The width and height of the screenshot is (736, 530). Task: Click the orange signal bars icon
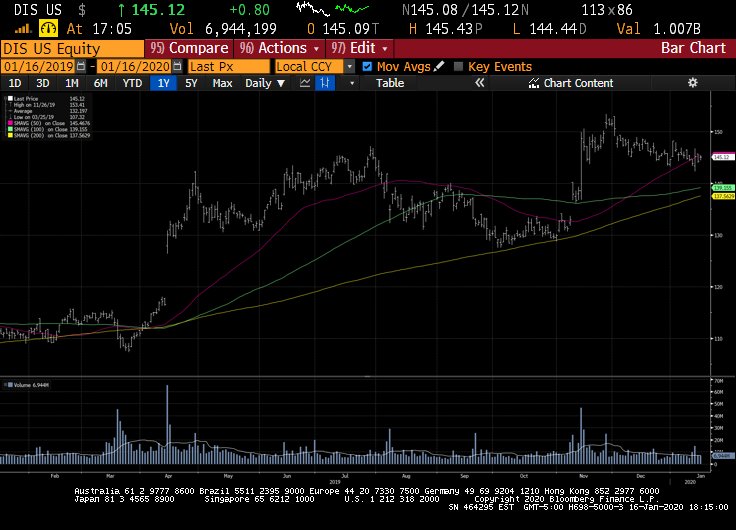click(x=23, y=29)
